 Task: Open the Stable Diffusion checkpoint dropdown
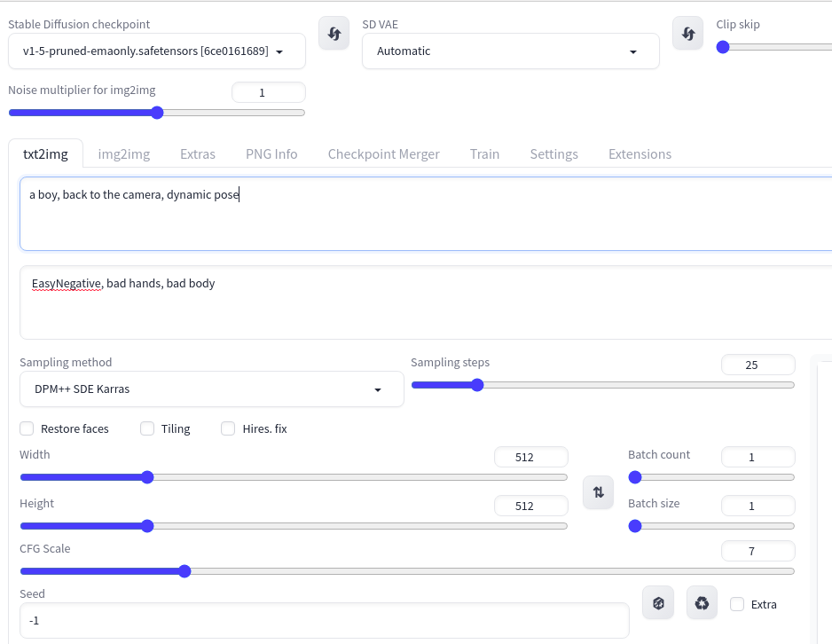point(156,51)
